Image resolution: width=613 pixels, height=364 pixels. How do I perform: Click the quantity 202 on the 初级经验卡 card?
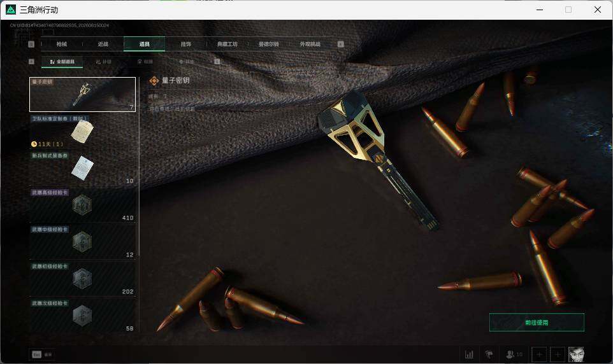tap(128, 291)
